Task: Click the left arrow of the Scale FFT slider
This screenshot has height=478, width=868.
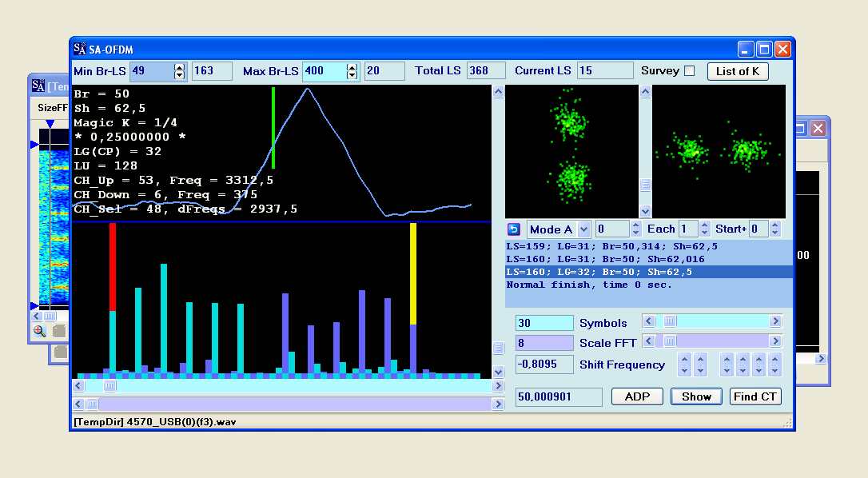Action: point(649,341)
